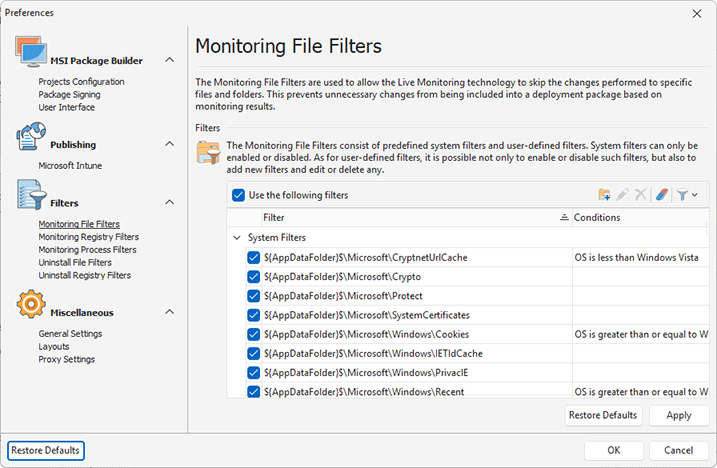Open Proxy Settings under Miscellaneous
Image resolution: width=717 pixels, height=468 pixels.
pyautogui.click(x=67, y=359)
